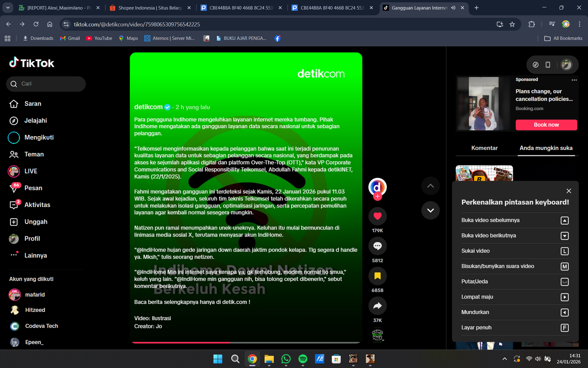588x368 pixels.
Task: Open YouTube bookmark in bookmarks bar
Action: click(x=99, y=38)
